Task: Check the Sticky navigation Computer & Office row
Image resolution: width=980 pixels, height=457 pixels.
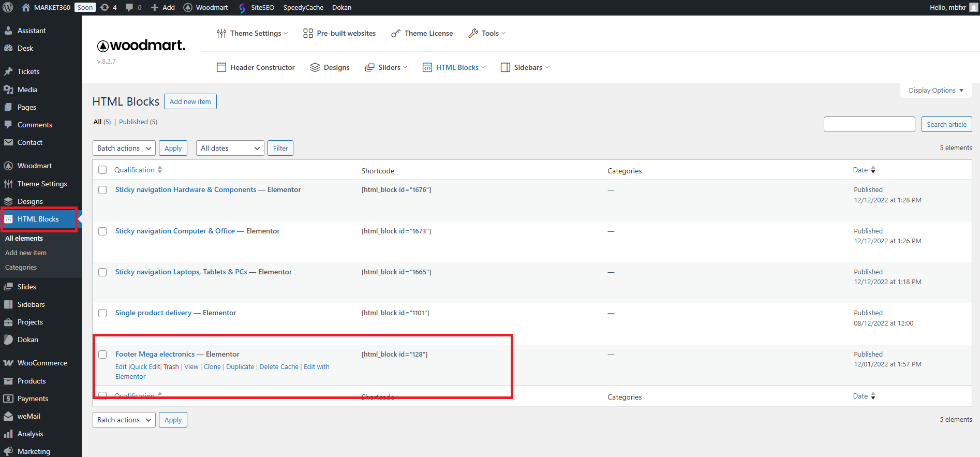Action: pyautogui.click(x=102, y=231)
